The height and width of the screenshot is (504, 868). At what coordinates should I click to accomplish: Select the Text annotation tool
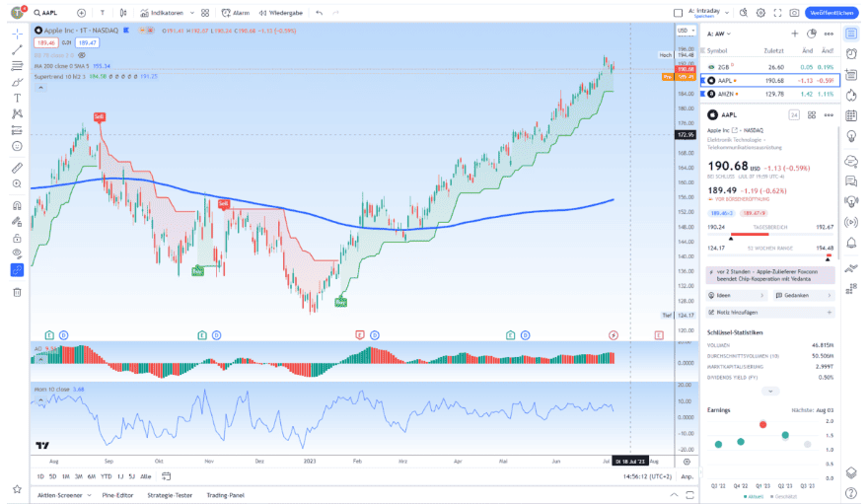17,98
